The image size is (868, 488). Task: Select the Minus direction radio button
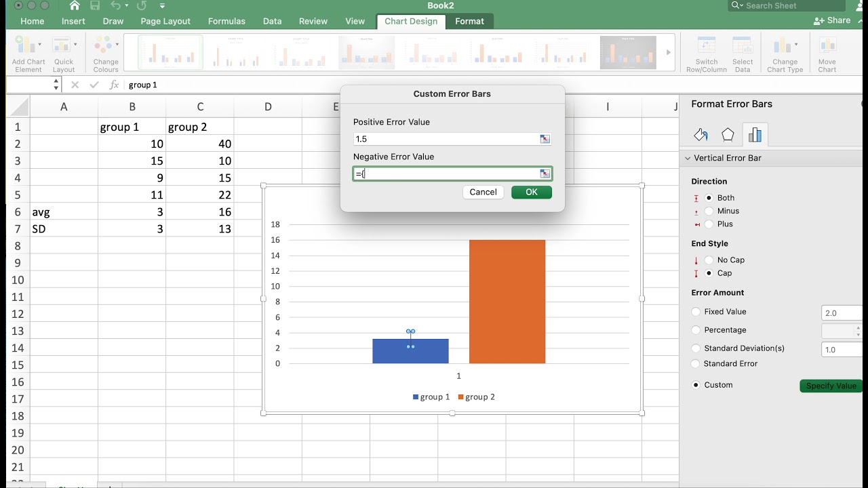[709, 211]
